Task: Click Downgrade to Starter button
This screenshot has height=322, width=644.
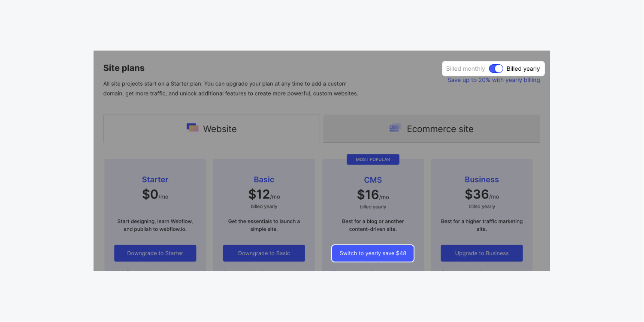Action: click(x=155, y=253)
